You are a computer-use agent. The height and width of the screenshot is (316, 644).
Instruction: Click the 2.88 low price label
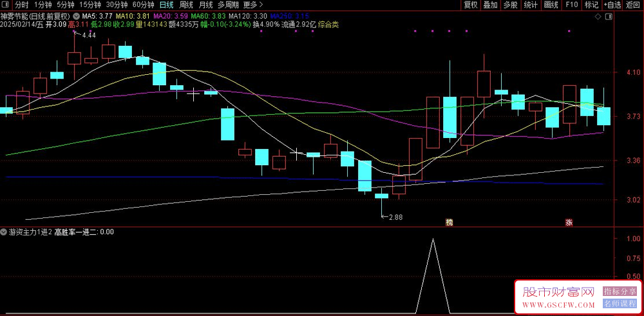(395, 217)
